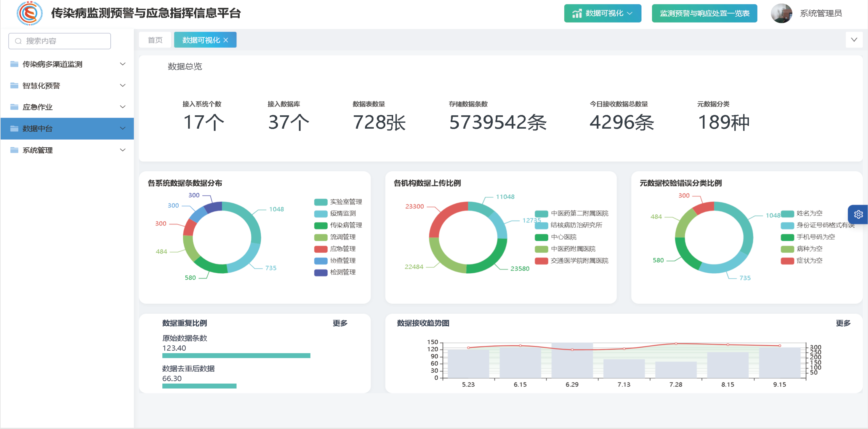This screenshot has height=429, width=868.
Task: Toggle 协查管理 legend item
Action: pos(334,261)
